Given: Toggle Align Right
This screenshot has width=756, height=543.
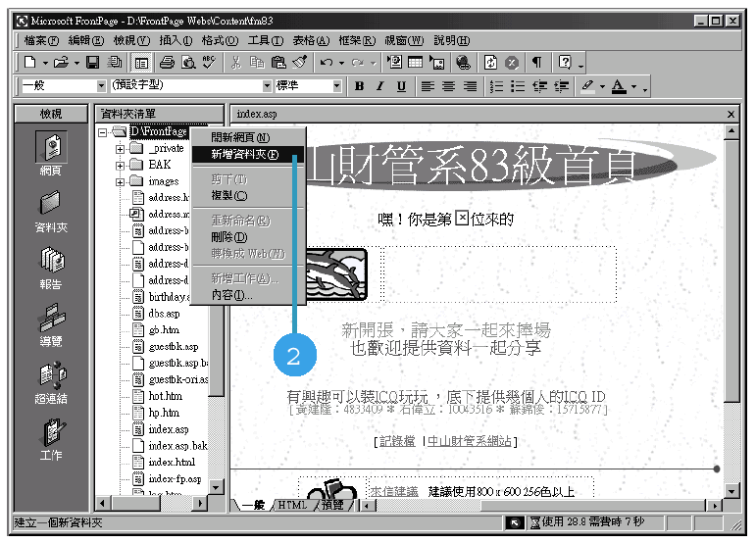Looking at the screenshot, I should tap(470, 86).
